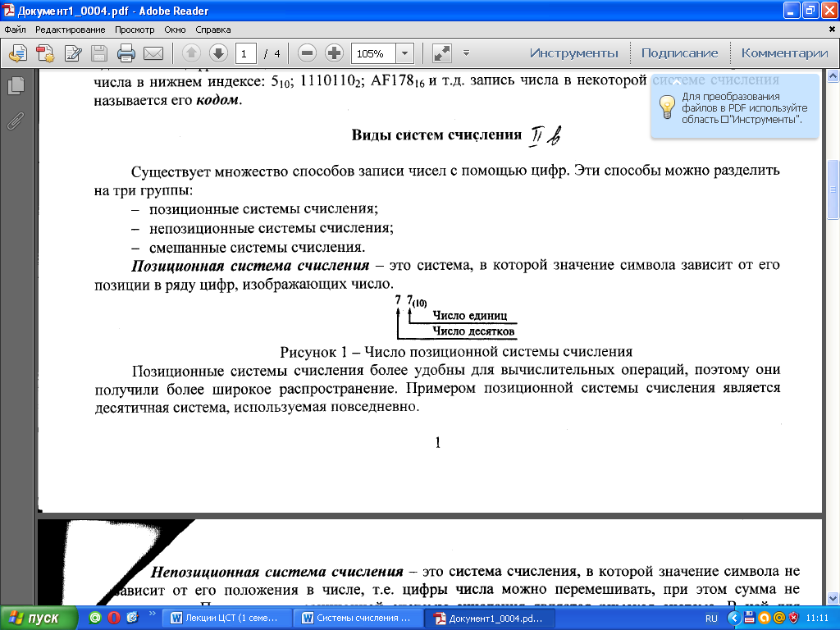The image size is (840, 630).
Task: Click the bold term 'Позиционная система счисления'
Action: tap(250, 265)
